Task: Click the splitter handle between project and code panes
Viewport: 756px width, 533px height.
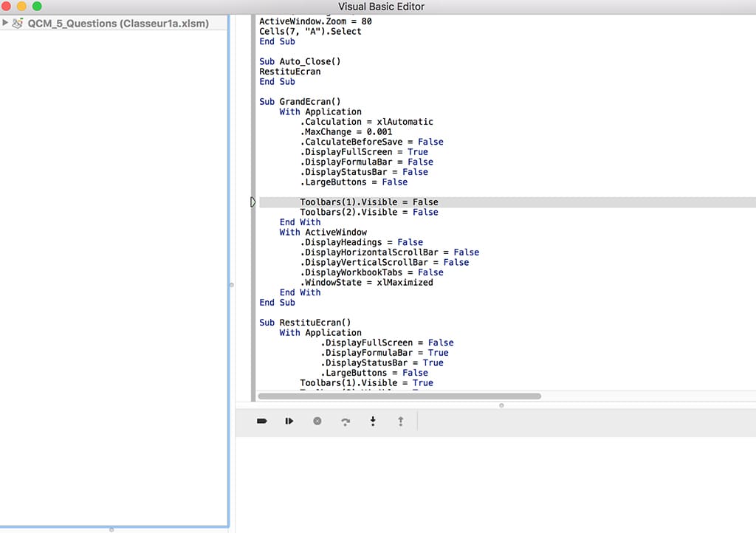Action: [231, 284]
